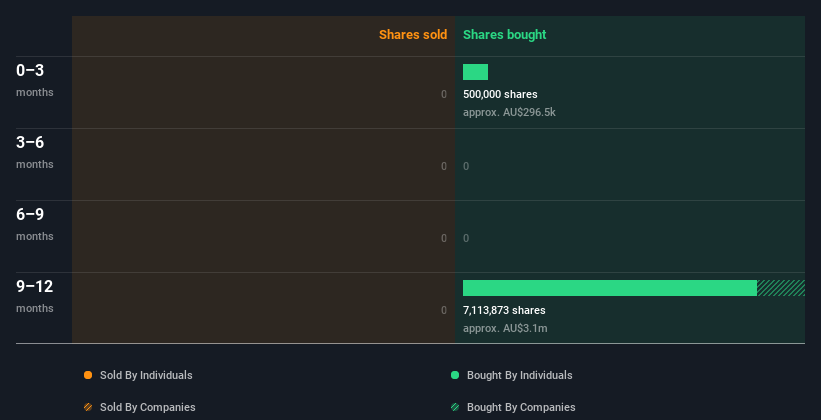The image size is (821, 420).
Task: Click the approx. AU$296.5k value text
Action: pos(509,112)
